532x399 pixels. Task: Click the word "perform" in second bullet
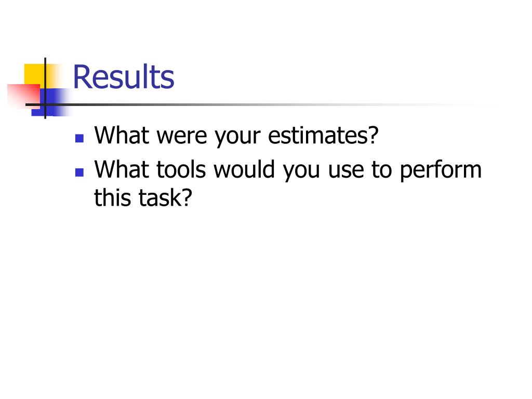click(441, 171)
